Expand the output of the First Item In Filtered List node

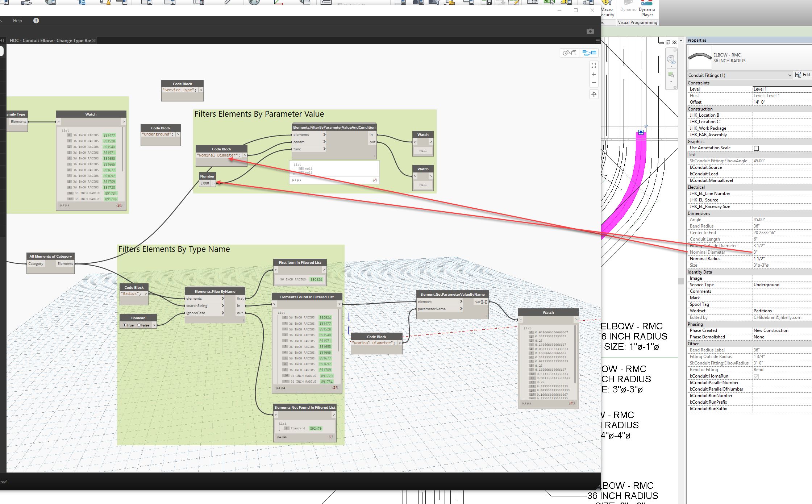click(324, 270)
